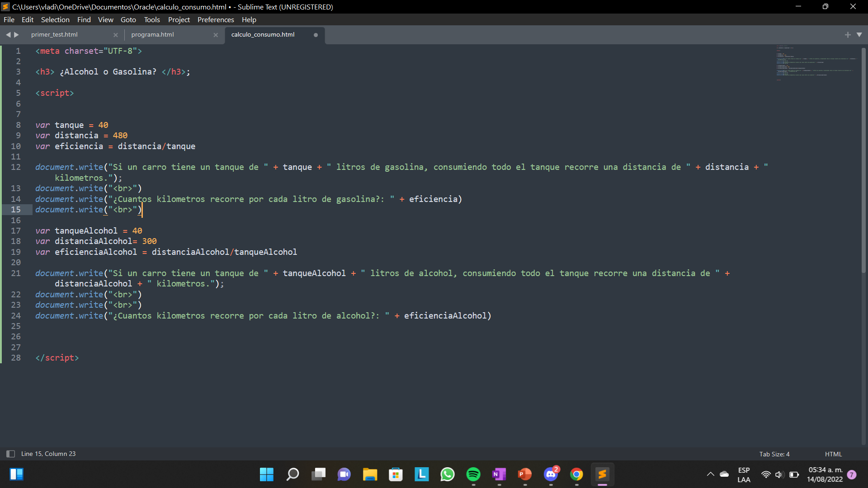Add a new tab with plus icon
This screenshot has height=488, width=868.
point(848,35)
